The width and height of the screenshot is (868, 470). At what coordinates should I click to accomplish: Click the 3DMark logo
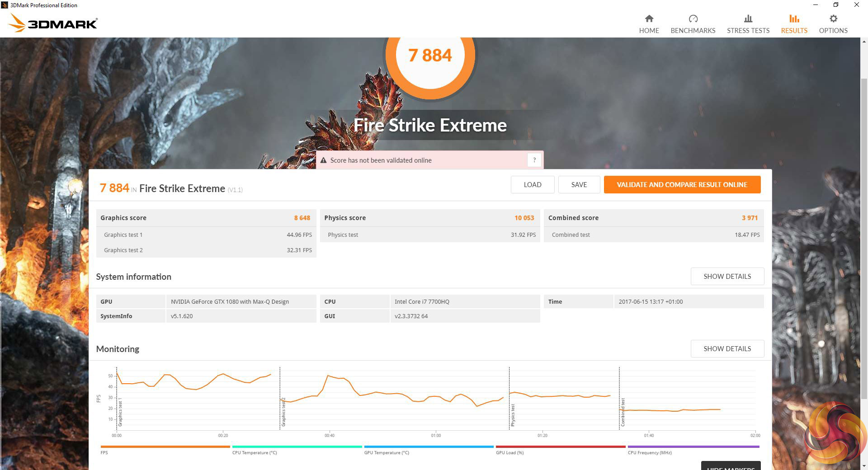(53, 23)
